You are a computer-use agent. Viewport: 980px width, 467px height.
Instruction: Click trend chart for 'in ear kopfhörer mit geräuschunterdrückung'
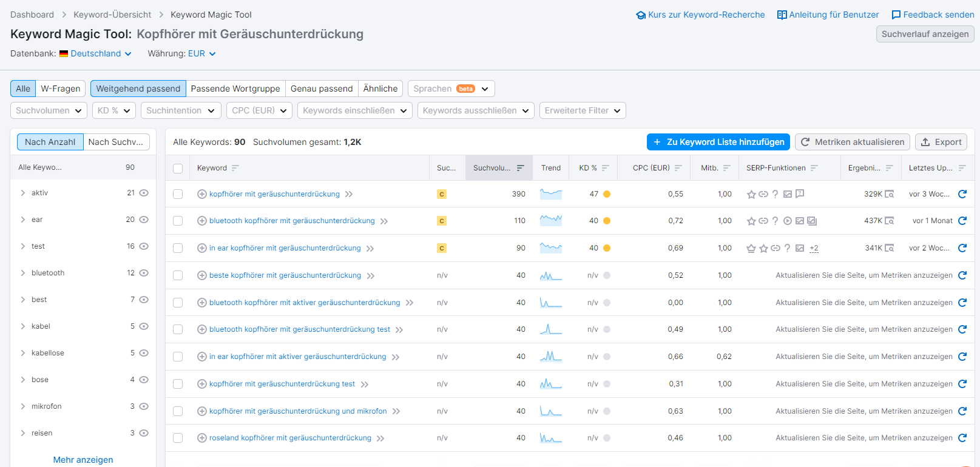(550, 248)
